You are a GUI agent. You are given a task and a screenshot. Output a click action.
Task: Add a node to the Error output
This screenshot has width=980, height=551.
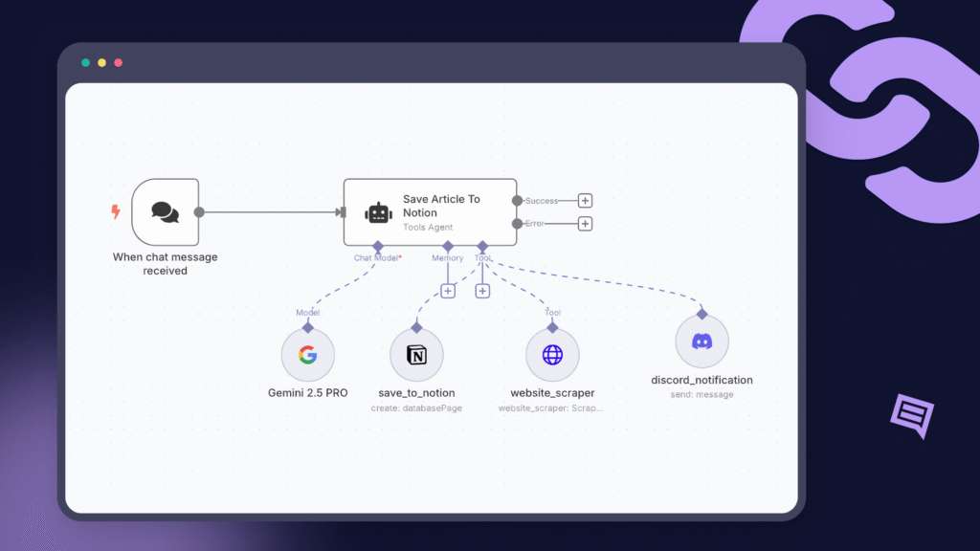click(x=585, y=223)
